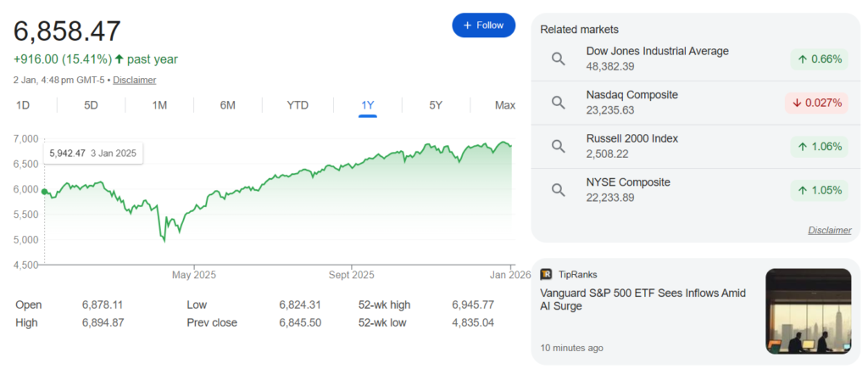This screenshot has height=380, width=868.
Task: Click the TipRanks publisher logo icon
Action: point(546,274)
